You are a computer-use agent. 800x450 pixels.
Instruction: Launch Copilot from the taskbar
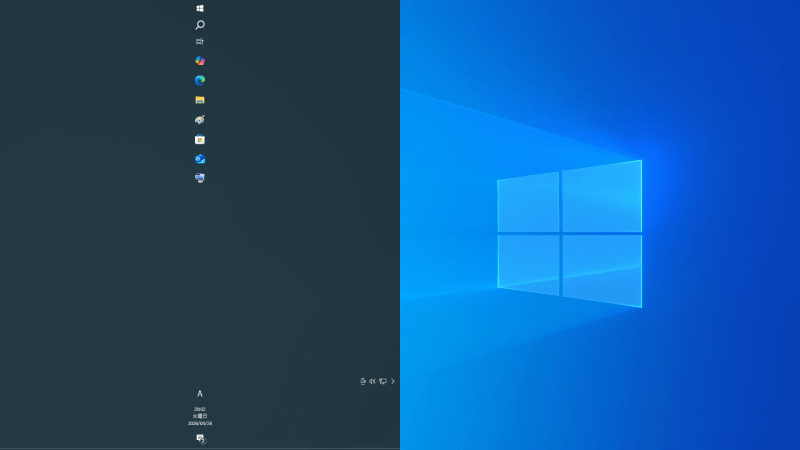[200, 61]
